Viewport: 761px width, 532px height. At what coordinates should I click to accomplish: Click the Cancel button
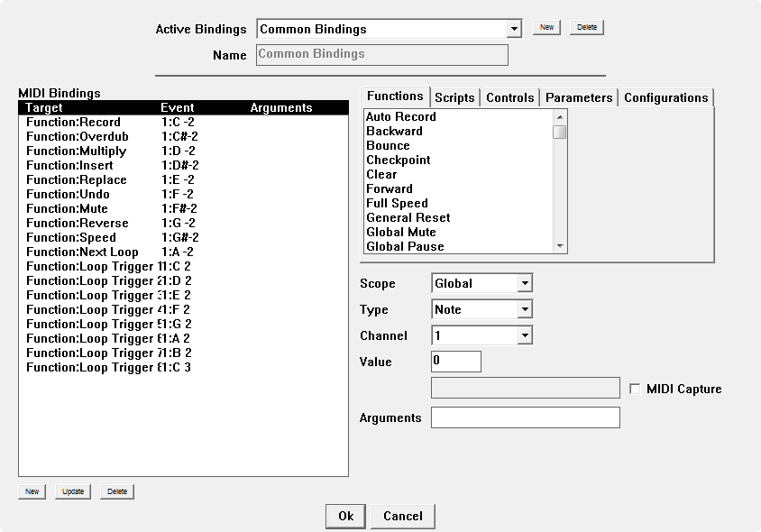click(x=403, y=516)
